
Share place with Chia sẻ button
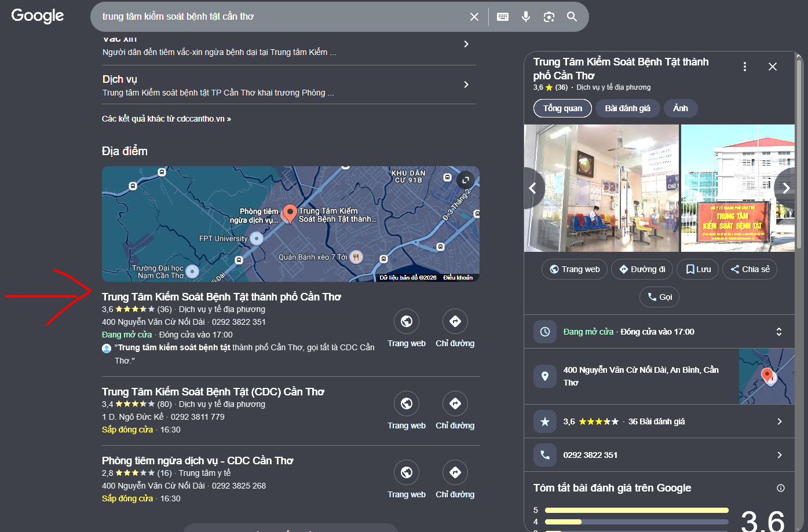(750, 269)
